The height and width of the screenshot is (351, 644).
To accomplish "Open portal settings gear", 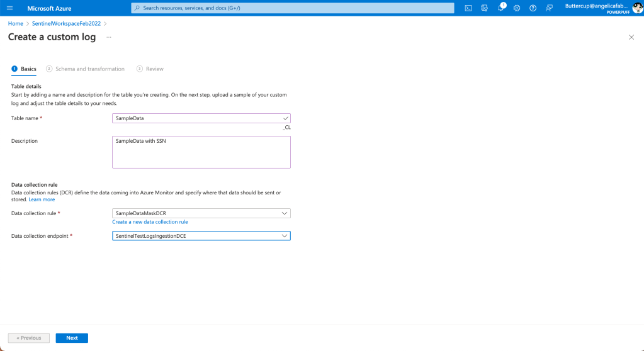I will tap(517, 8).
